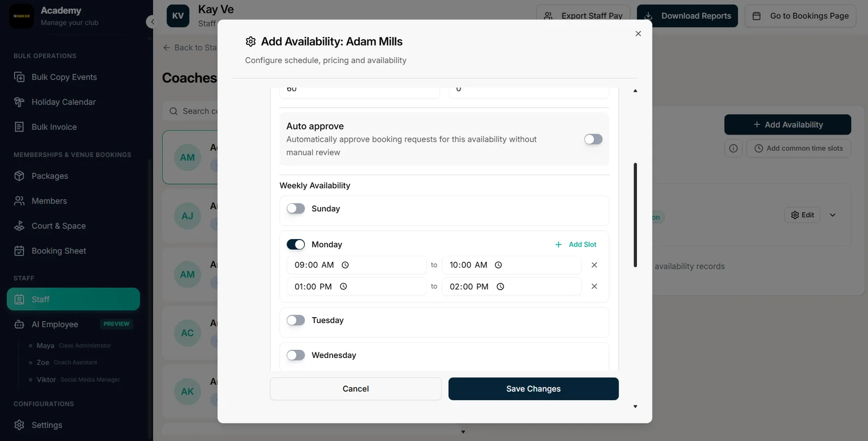Viewport: 868px width, 441px height.
Task: Select Staff in sidebar
Action: pyautogui.click(x=73, y=299)
